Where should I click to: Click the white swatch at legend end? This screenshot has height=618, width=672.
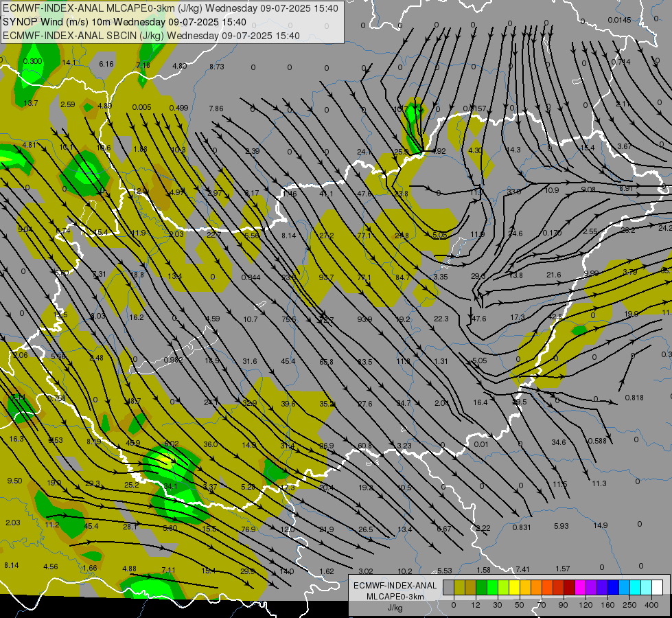[658, 587]
